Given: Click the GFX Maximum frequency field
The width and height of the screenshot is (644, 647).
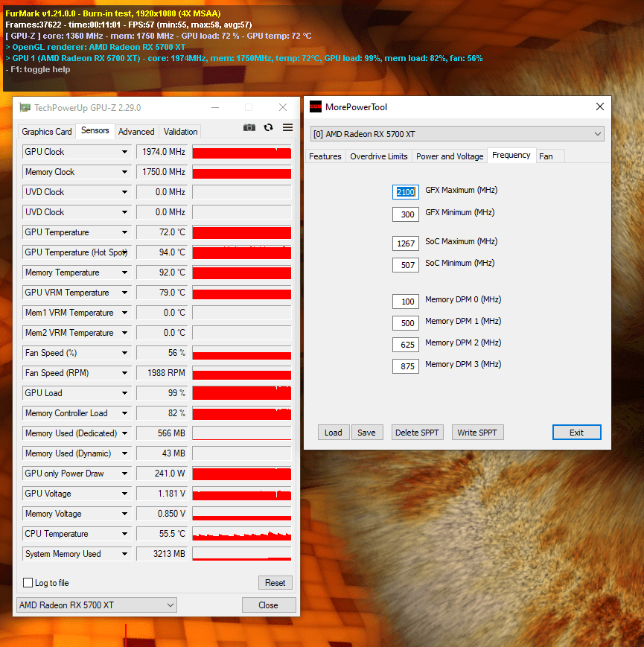Looking at the screenshot, I should [406, 192].
